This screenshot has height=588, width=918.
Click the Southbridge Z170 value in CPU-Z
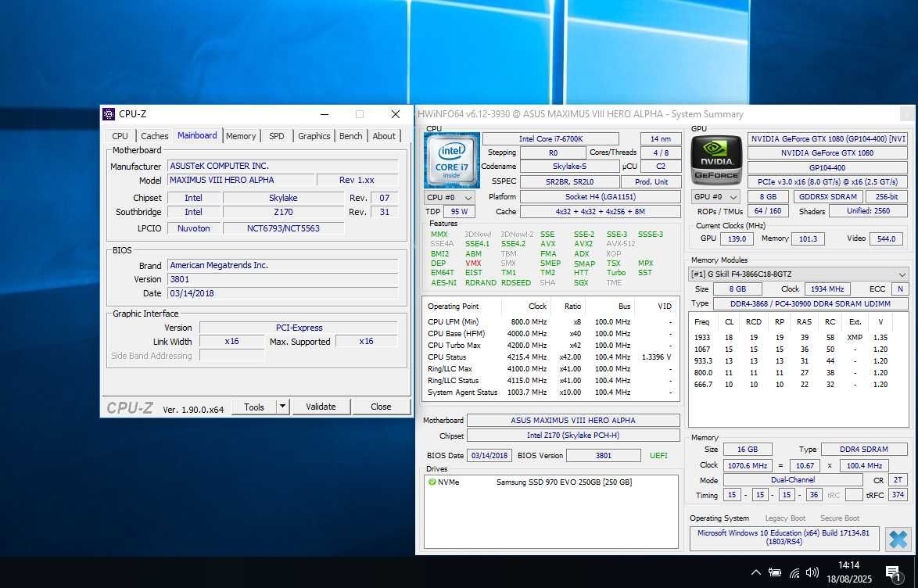point(283,212)
